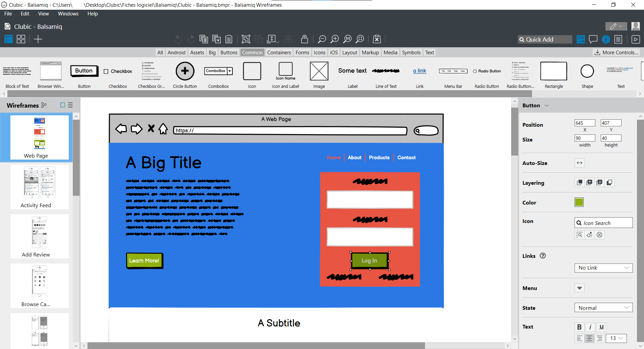Click the More Controls button
Image resolution: width=644 pixels, height=349 pixels.
616,52
